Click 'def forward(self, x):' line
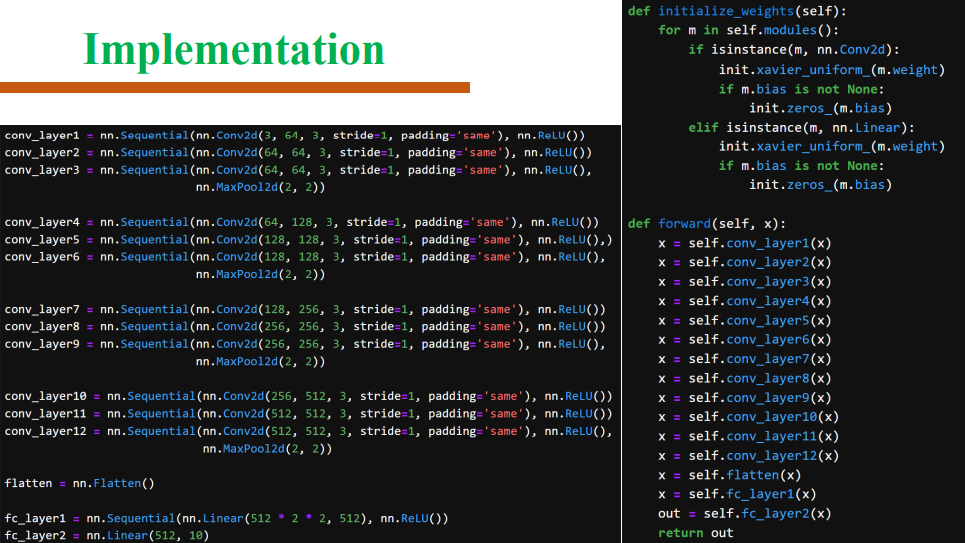 click(707, 223)
